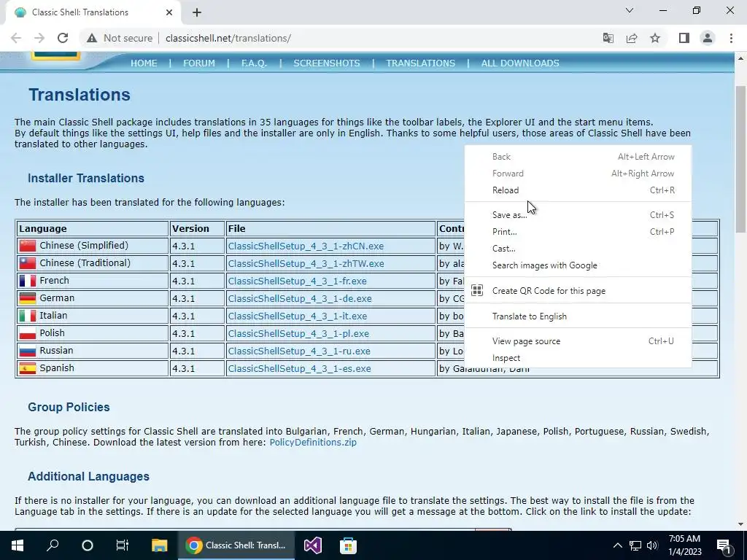747x560 pixels.
Task: Click the share this page icon
Action: coord(632,38)
